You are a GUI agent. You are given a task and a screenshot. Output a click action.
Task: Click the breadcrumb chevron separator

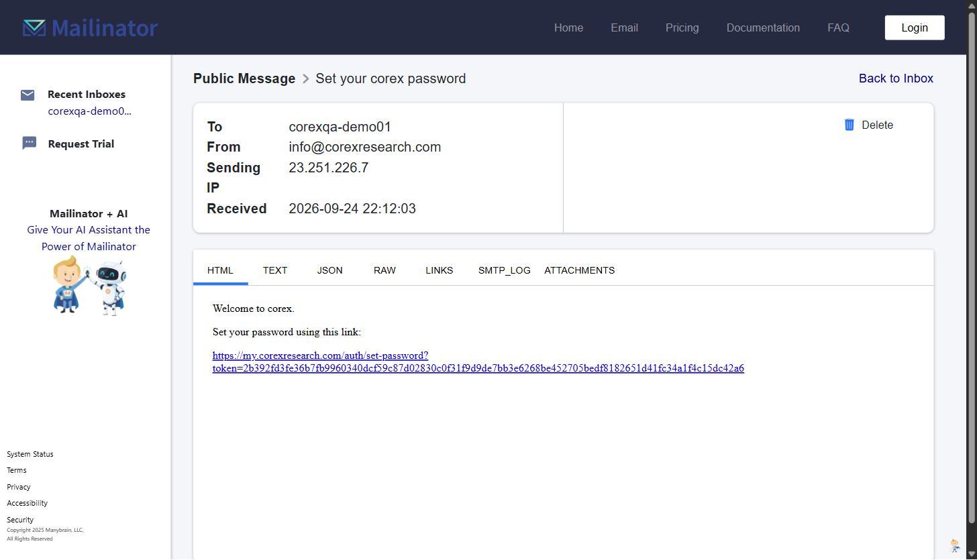click(x=305, y=78)
